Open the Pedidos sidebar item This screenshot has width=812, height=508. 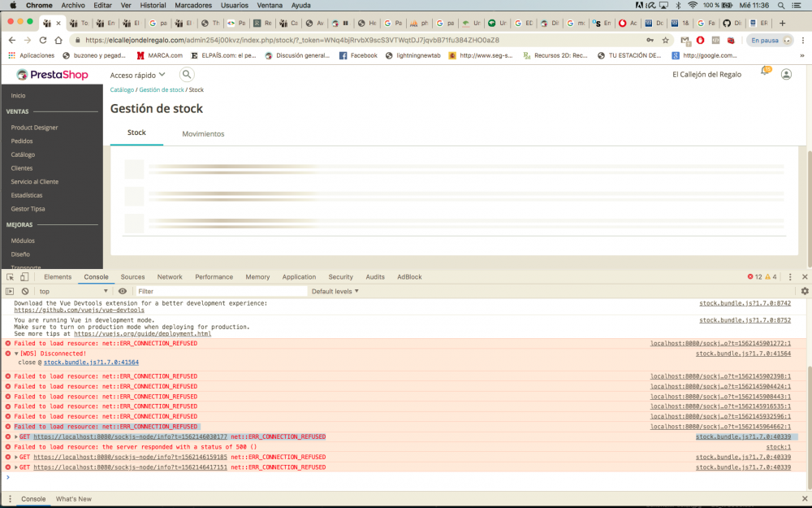[x=22, y=141]
